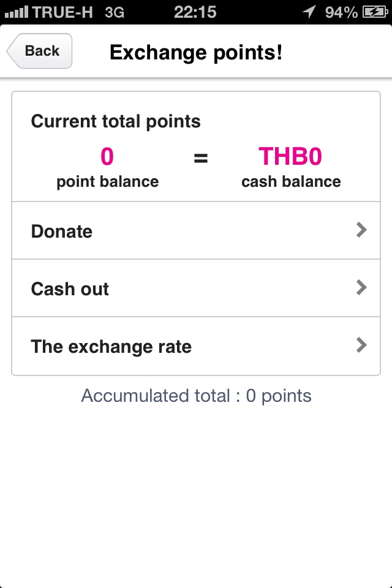
Task: Tap the battery icon in status bar
Action: (x=375, y=12)
